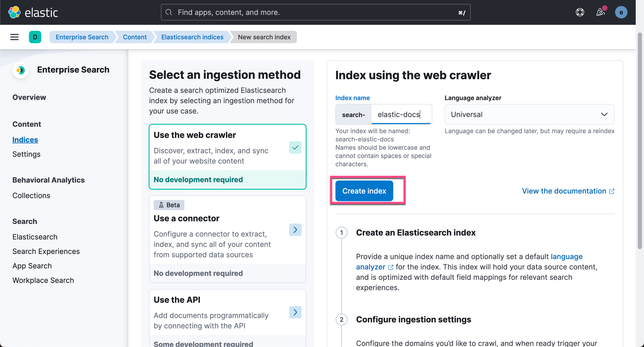Click the Beta badge on connector card
Viewport: 644px width, 347px height.
tap(169, 205)
